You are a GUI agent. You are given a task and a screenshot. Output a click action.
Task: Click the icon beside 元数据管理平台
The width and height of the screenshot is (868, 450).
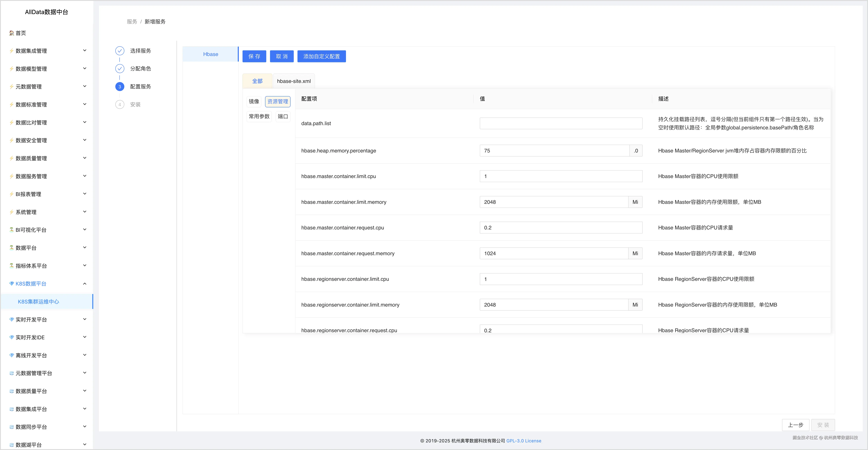pyautogui.click(x=12, y=373)
